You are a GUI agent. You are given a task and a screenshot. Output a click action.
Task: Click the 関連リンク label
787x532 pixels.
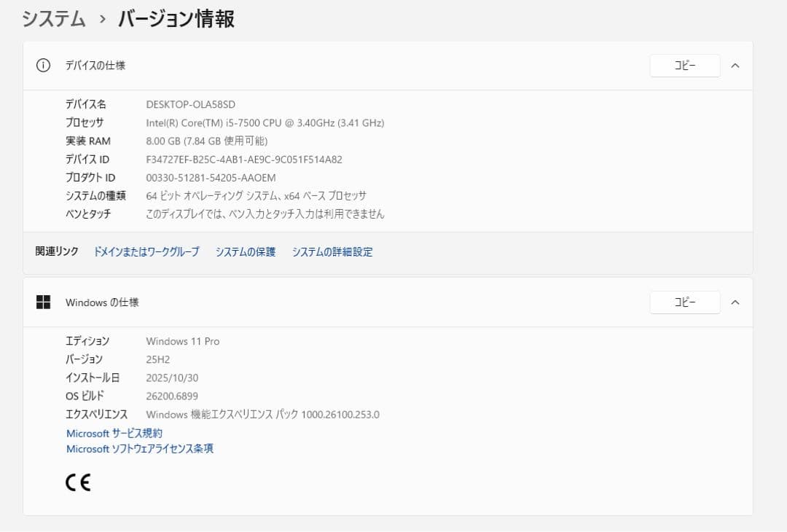point(55,251)
